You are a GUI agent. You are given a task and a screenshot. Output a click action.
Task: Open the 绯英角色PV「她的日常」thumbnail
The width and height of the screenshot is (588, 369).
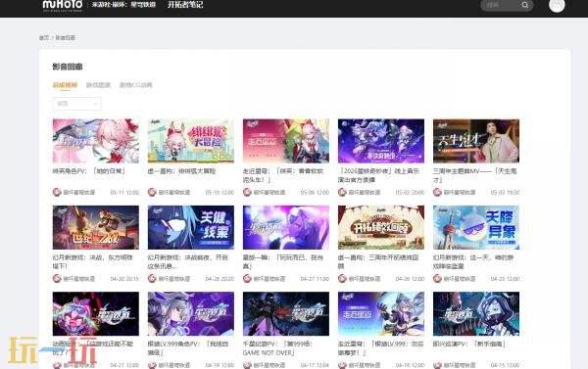(x=96, y=141)
